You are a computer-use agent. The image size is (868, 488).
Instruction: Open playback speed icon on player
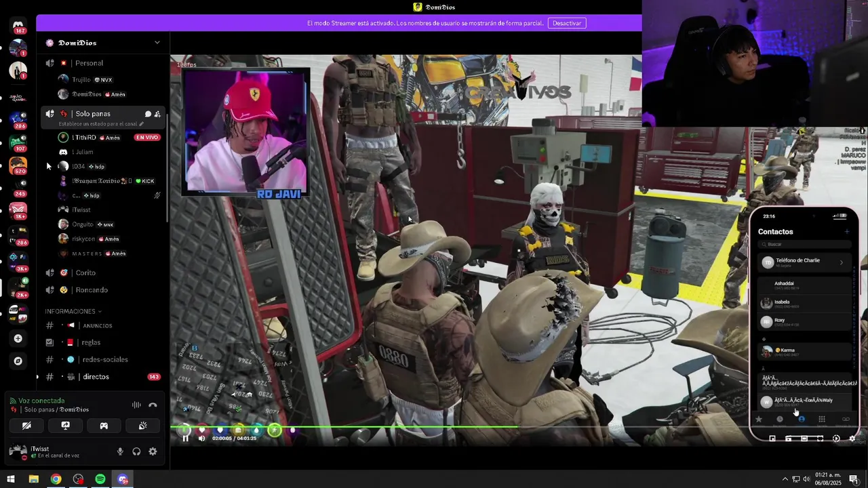(836, 439)
